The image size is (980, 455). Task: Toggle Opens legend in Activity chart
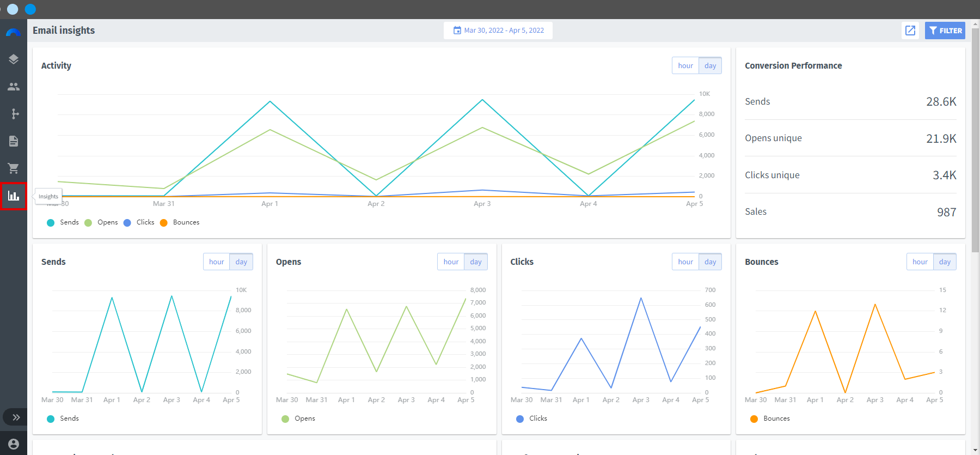tap(101, 222)
